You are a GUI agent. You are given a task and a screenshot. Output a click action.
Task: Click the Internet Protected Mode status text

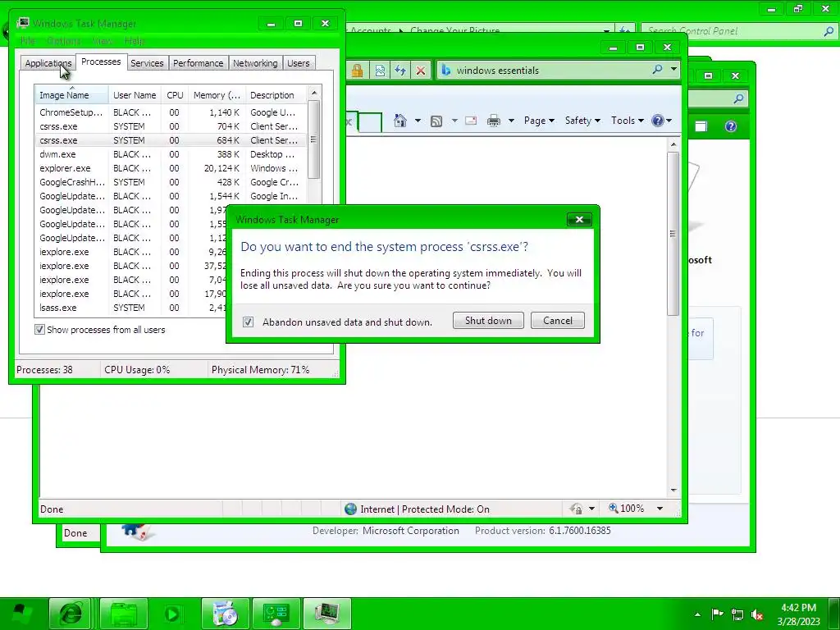(x=425, y=509)
